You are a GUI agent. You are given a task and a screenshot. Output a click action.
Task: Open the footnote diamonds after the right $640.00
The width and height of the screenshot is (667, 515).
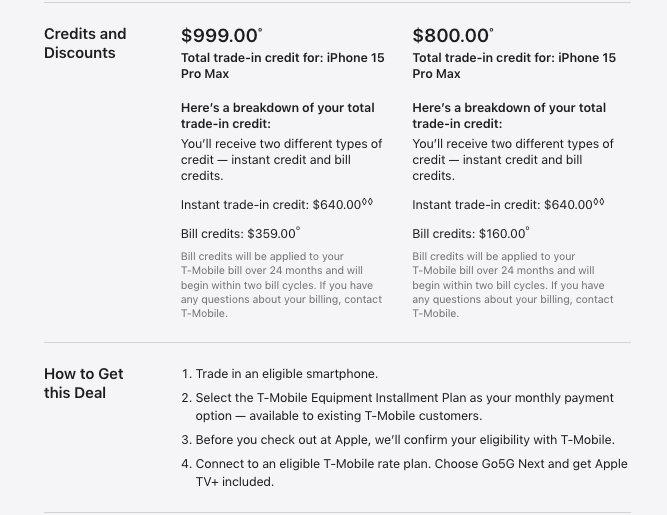click(599, 202)
